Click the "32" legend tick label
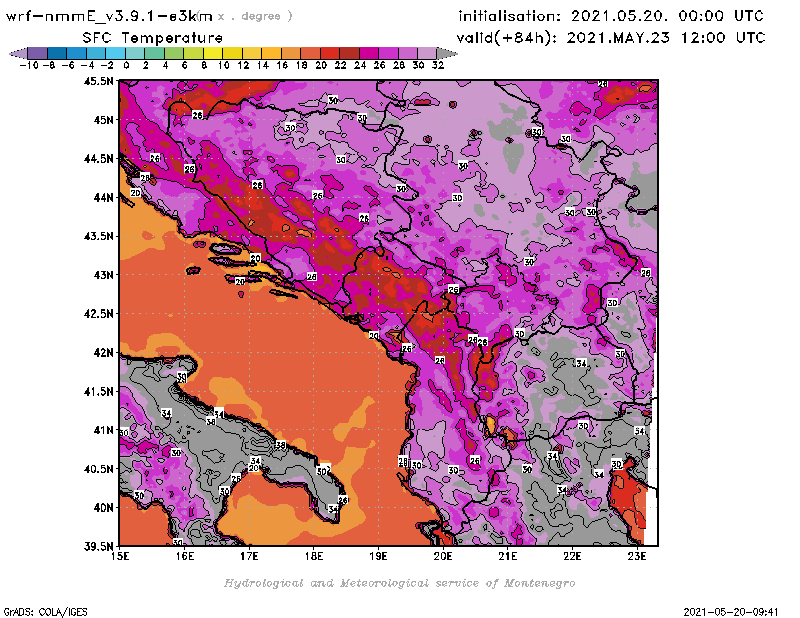800x618 pixels. coord(438,65)
